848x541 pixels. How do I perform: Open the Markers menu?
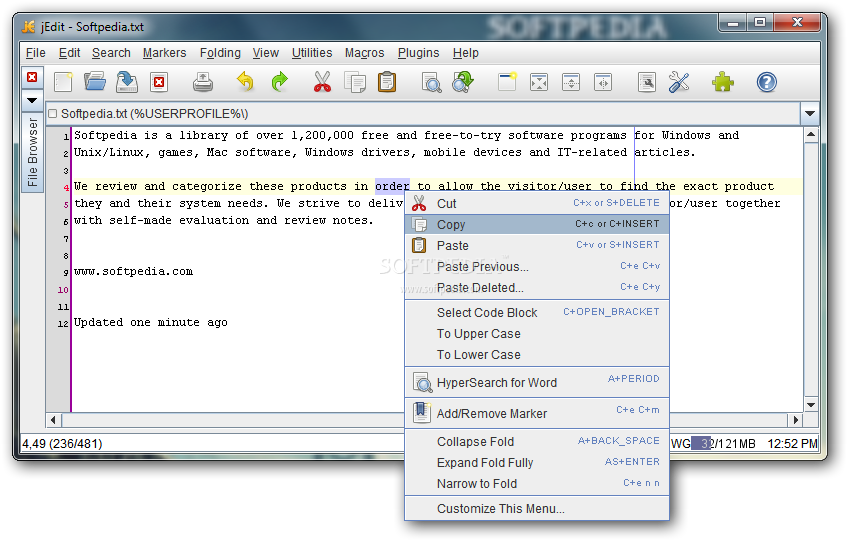point(164,53)
